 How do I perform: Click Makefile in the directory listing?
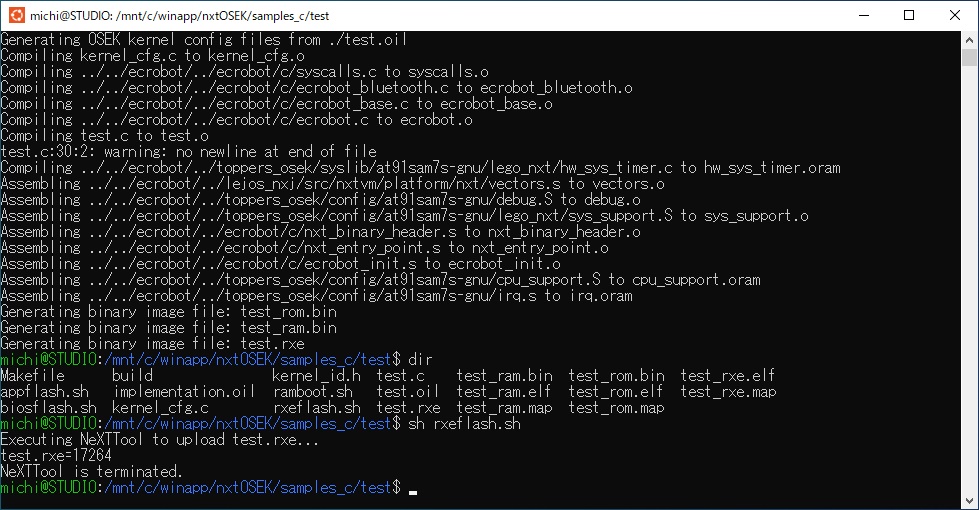click(x=32, y=375)
